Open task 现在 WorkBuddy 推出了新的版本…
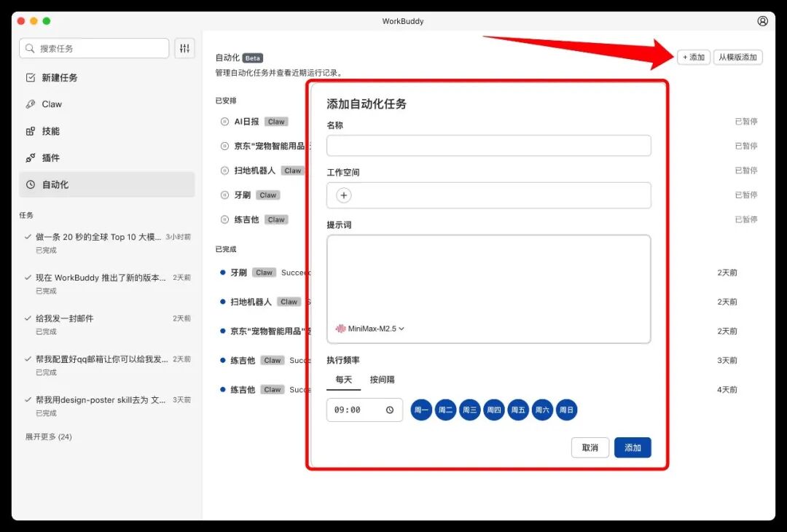The height and width of the screenshot is (532, 787). coord(107,283)
